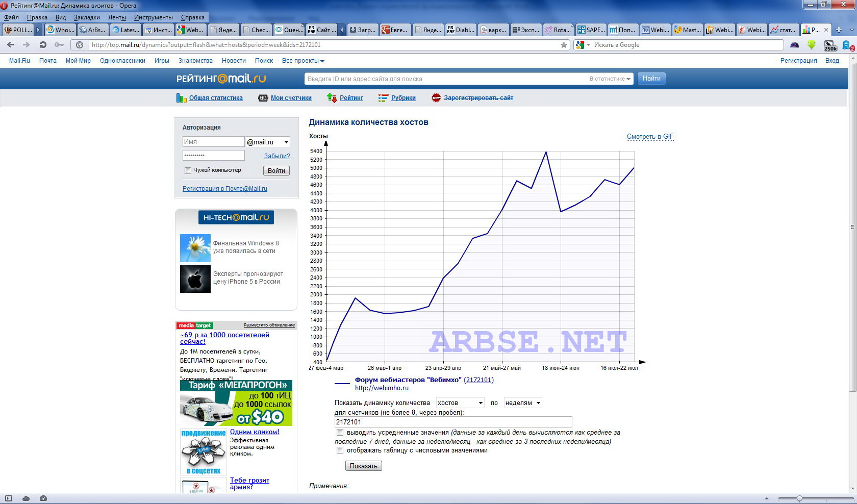The height and width of the screenshot is (504, 857).
Task: Open the counter 2172101 link
Action: pyautogui.click(x=478, y=380)
